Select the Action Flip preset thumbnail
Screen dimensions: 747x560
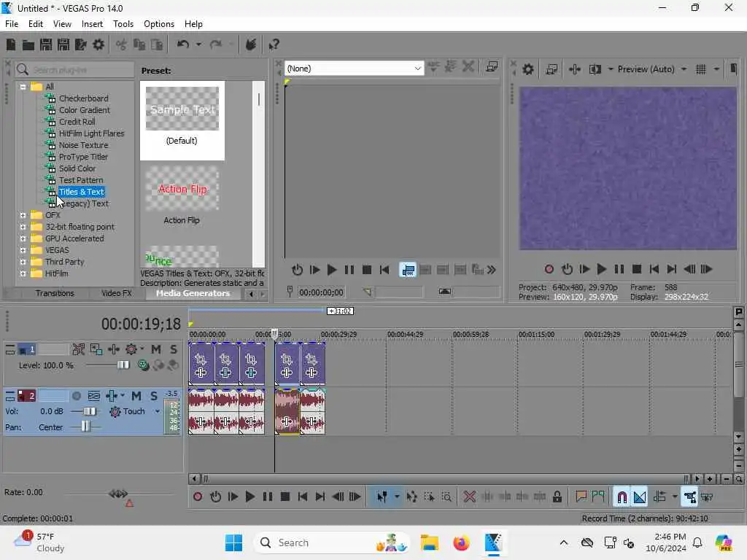coord(182,189)
